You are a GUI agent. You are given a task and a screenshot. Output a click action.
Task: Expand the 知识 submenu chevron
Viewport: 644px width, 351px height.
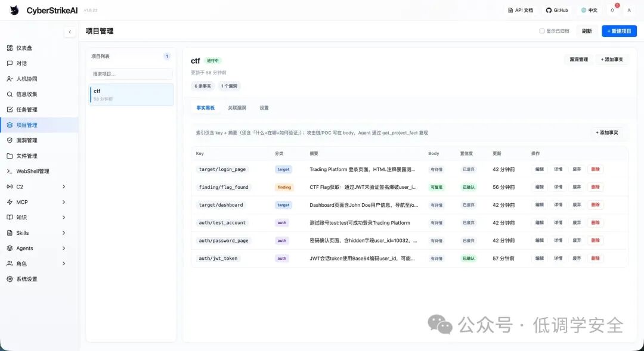pyautogui.click(x=64, y=218)
